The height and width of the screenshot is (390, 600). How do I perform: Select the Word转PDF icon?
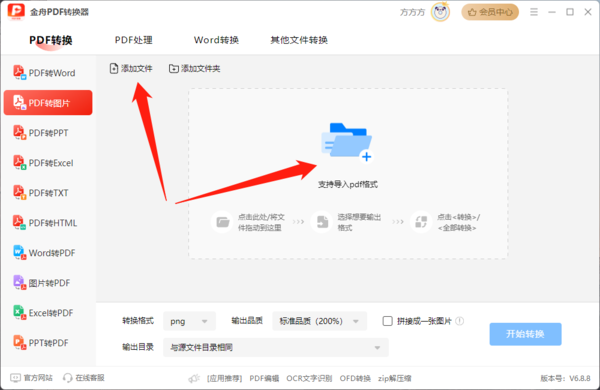coord(19,253)
